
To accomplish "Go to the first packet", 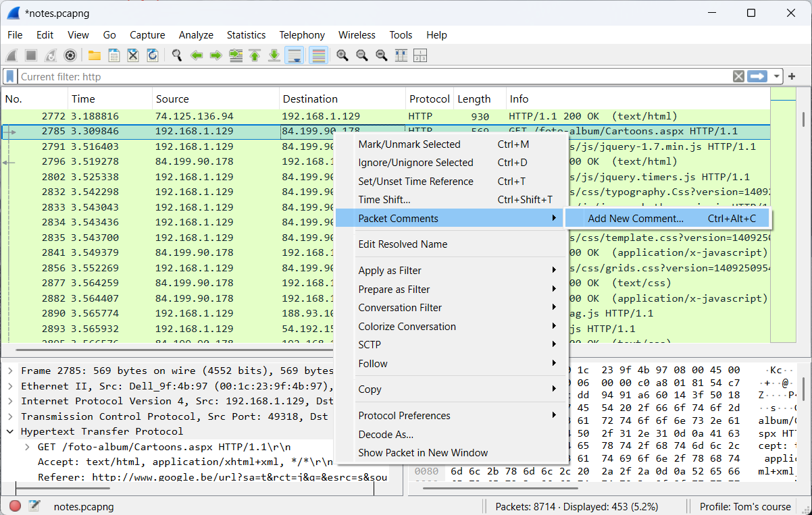I will (255, 55).
